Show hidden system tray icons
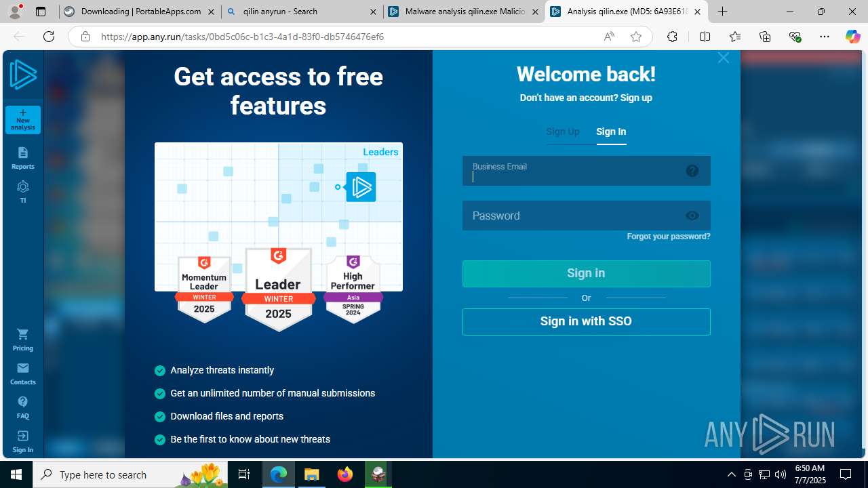 [x=731, y=474]
